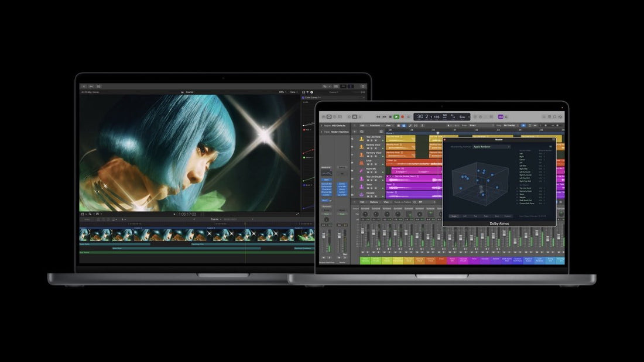Click the first mixer channel pan knob

click(365, 214)
